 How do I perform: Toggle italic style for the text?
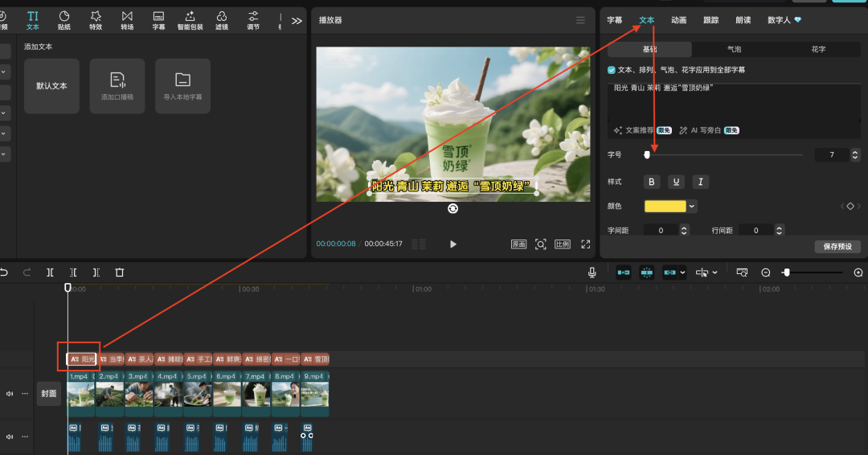click(701, 182)
